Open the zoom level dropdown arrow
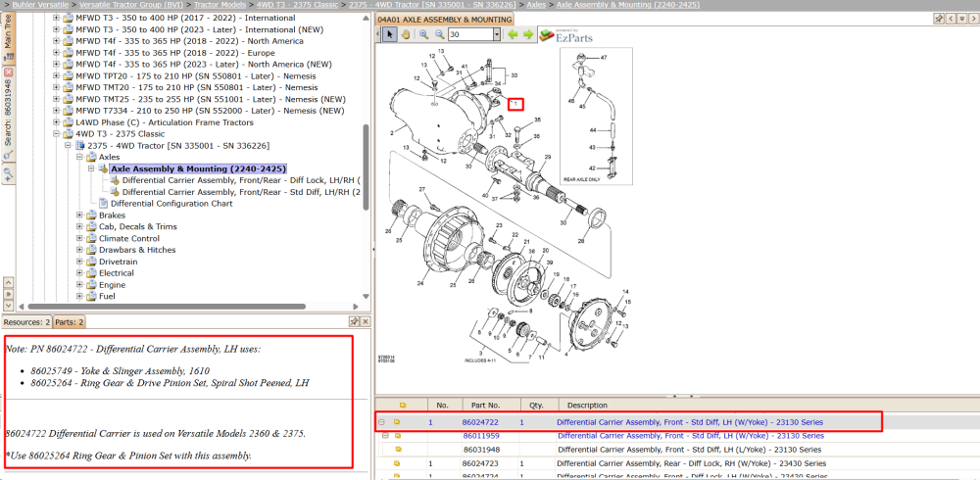Screen dimensions: 980x480 (x=497, y=34)
